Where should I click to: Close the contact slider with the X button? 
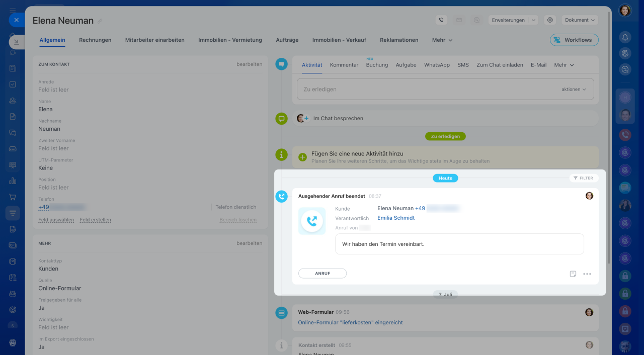[x=16, y=20]
